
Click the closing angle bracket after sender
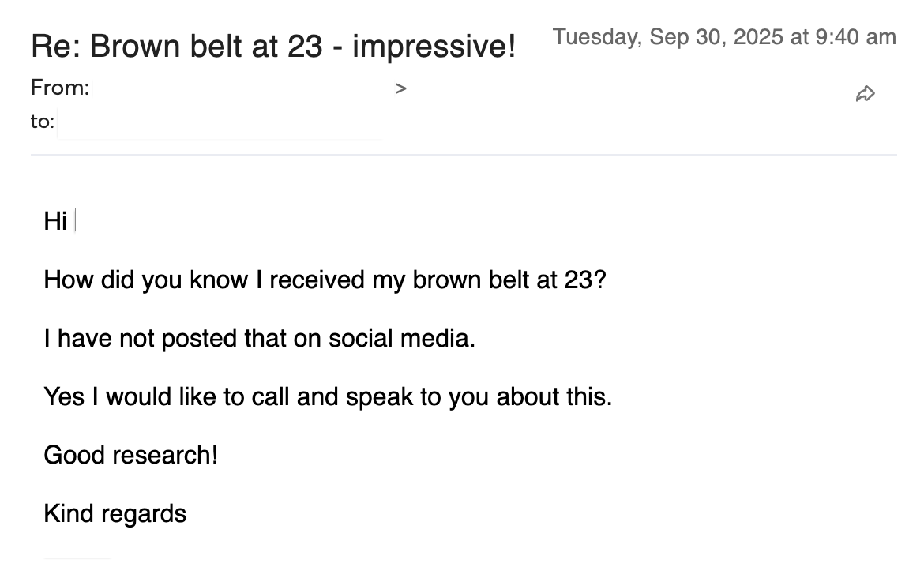(x=401, y=88)
